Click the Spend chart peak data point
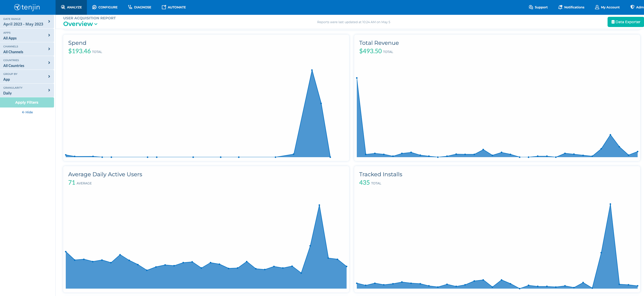The image size is (644, 296). tap(312, 70)
